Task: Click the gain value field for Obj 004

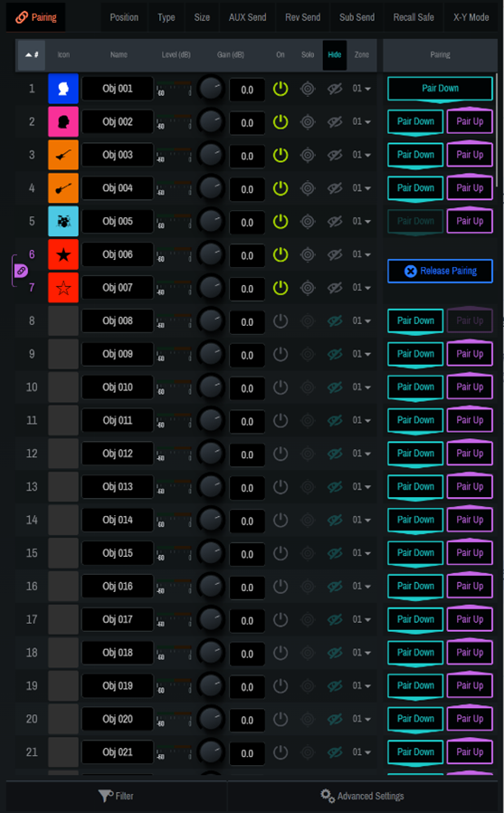Action: pos(247,189)
